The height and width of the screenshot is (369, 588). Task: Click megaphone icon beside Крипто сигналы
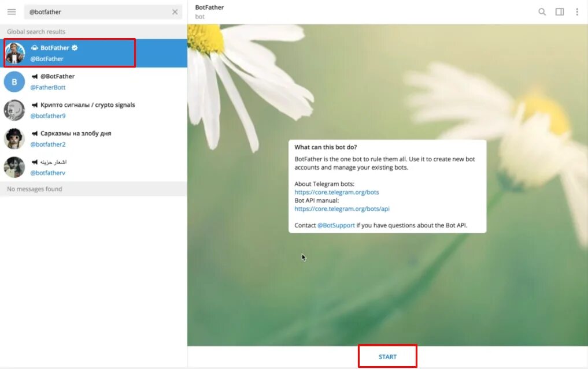click(35, 105)
